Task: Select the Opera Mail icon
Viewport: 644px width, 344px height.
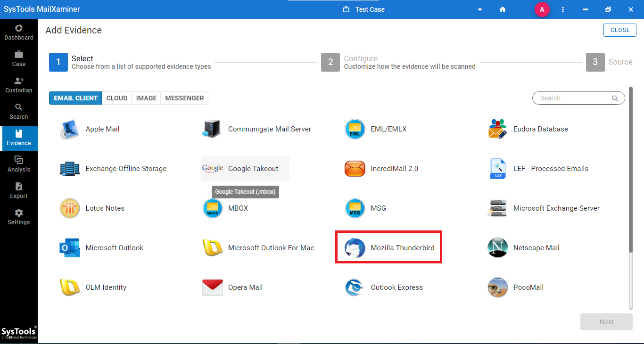Action: click(x=212, y=287)
